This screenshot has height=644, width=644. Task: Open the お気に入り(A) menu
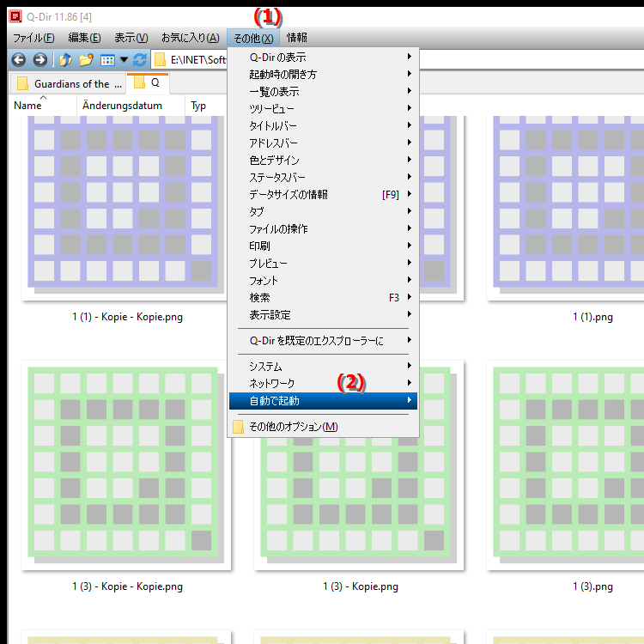coord(190,38)
